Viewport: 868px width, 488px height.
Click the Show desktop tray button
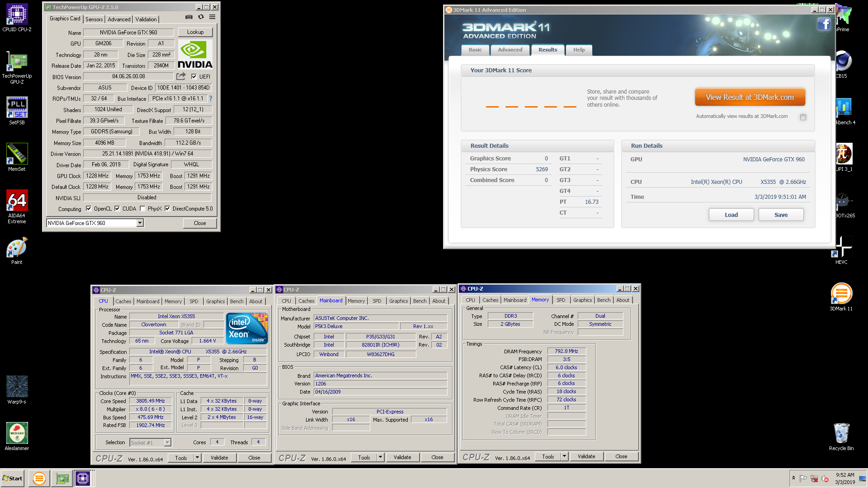[863, 479]
